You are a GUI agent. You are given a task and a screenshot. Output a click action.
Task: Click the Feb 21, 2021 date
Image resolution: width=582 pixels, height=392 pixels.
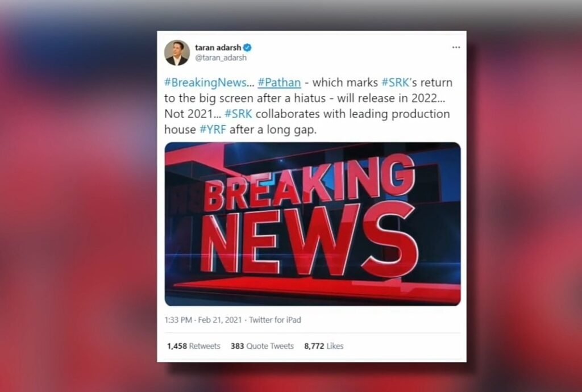point(220,320)
